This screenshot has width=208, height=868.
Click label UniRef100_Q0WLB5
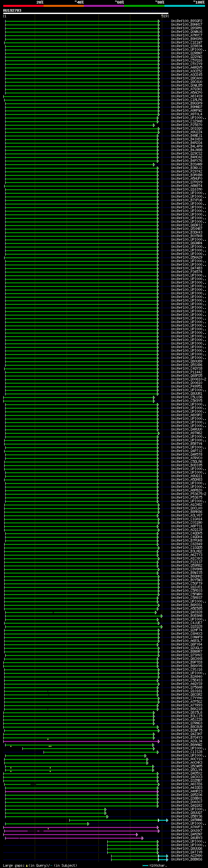(x=187, y=86)
